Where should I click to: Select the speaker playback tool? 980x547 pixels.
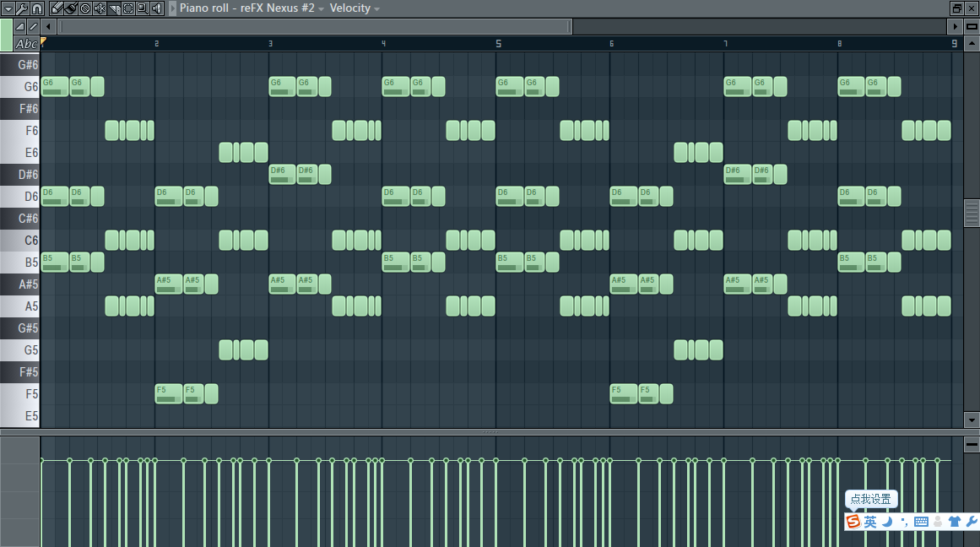(x=157, y=8)
